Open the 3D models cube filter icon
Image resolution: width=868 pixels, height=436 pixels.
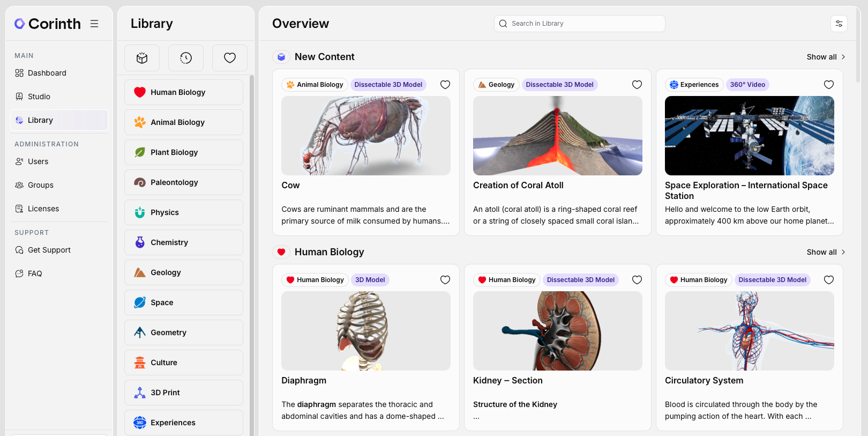142,58
